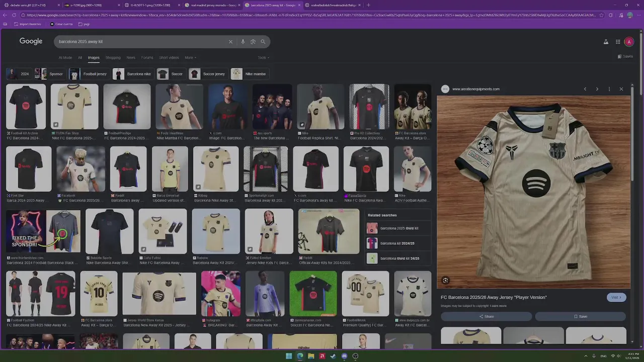Select related search barcelona 2025 third kit
Viewport: 644px width, 362px height.
[x=399, y=228]
